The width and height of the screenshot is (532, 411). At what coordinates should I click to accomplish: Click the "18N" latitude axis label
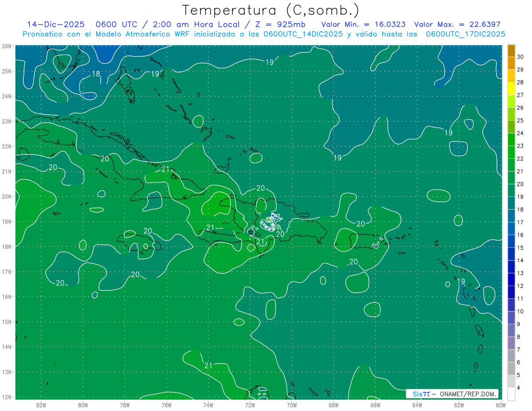click(x=6, y=247)
